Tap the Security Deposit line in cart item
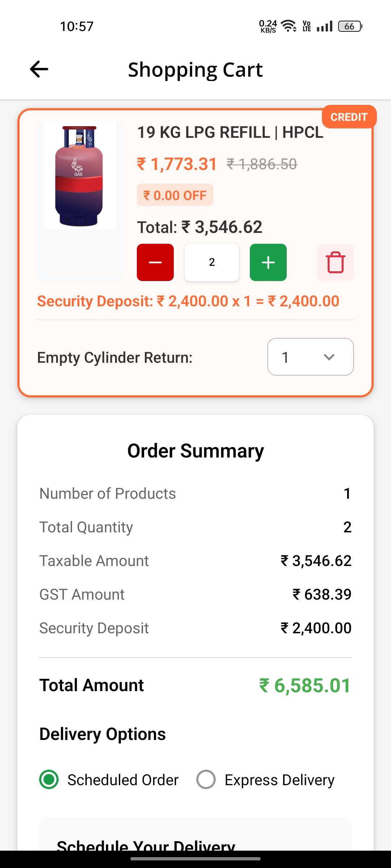The image size is (391, 868). tap(188, 301)
